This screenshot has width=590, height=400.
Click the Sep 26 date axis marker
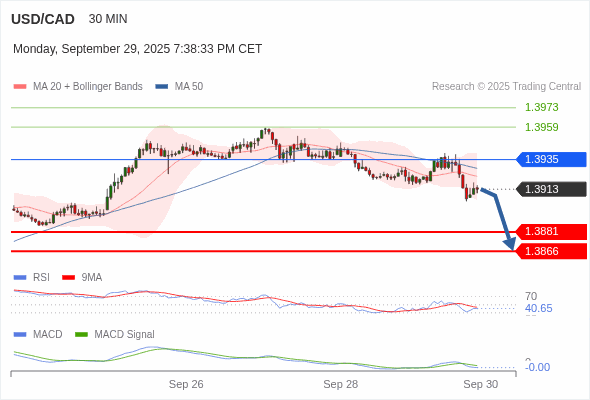click(x=186, y=384)
